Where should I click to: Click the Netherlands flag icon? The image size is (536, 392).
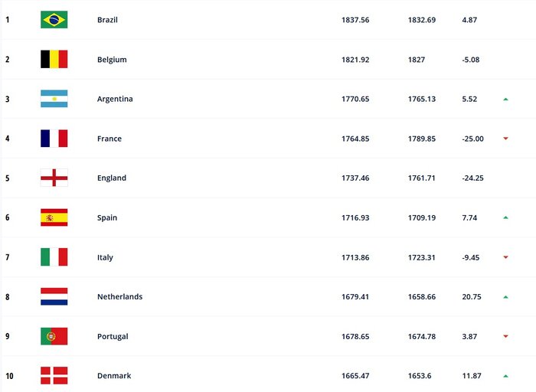[x=54, y=296]
